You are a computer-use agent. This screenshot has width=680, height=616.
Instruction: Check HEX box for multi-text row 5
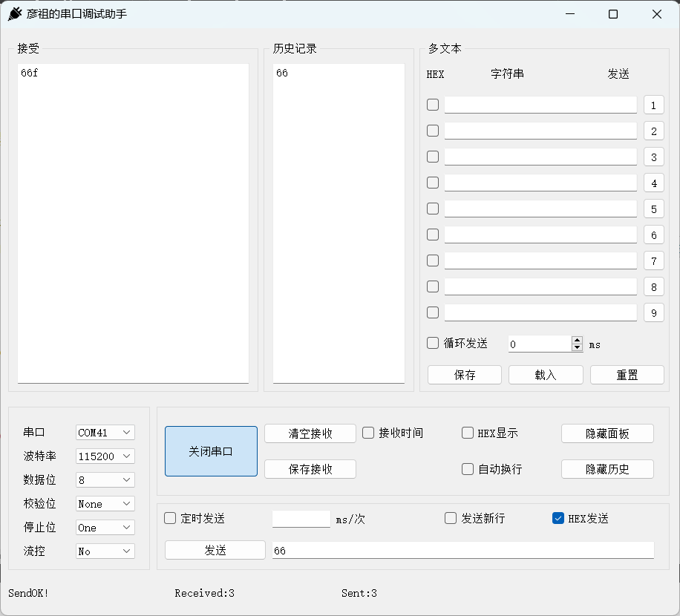click(433, 209)
